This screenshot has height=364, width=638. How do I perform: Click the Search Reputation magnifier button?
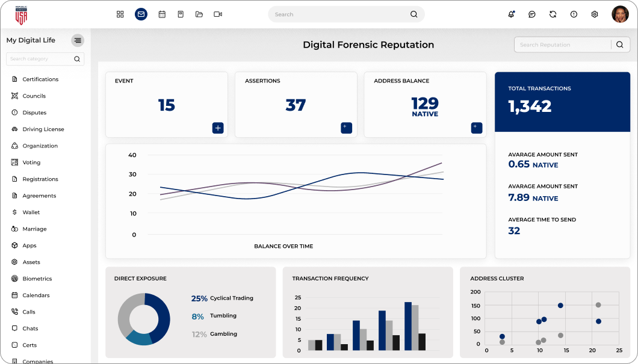coord(620,45)
